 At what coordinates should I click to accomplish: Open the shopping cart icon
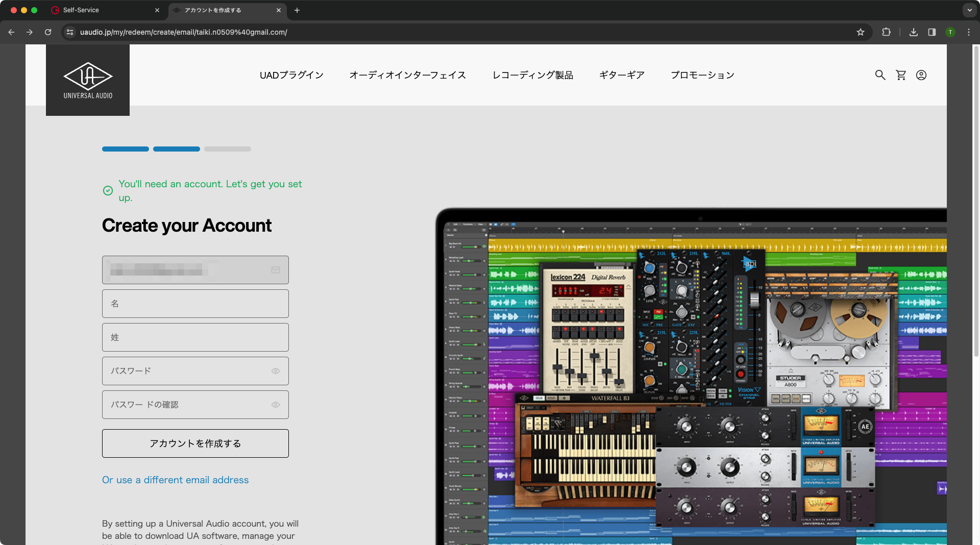(x=901, y=75)
